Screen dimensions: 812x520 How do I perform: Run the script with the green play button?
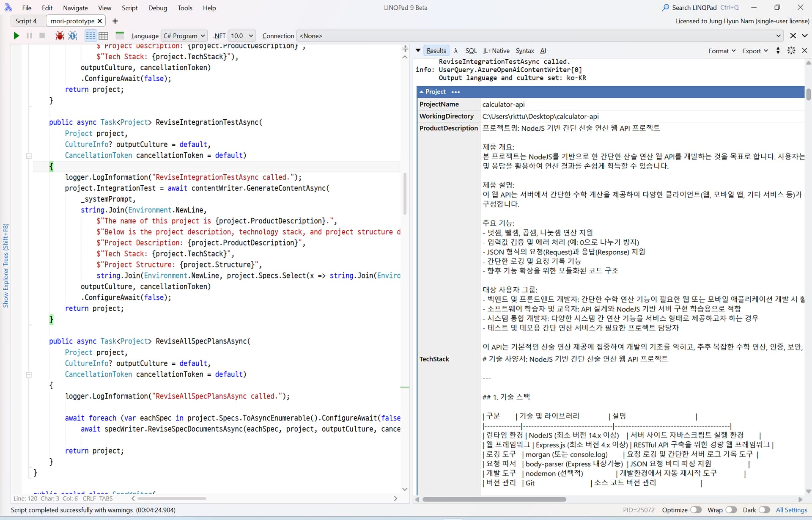click(16, 36)
